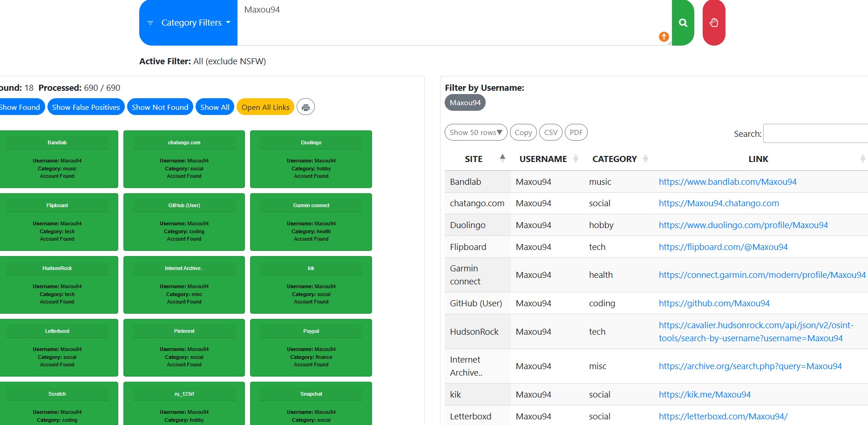Screen dimensions: 868x425
Task: Sort table by the LINK column
Action: [x=758, y=159]
